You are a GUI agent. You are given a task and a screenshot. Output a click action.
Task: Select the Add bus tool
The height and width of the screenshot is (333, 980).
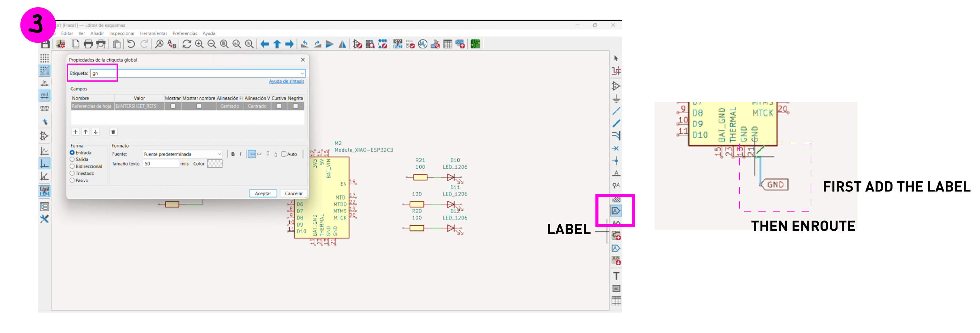(x=616, y=124)
